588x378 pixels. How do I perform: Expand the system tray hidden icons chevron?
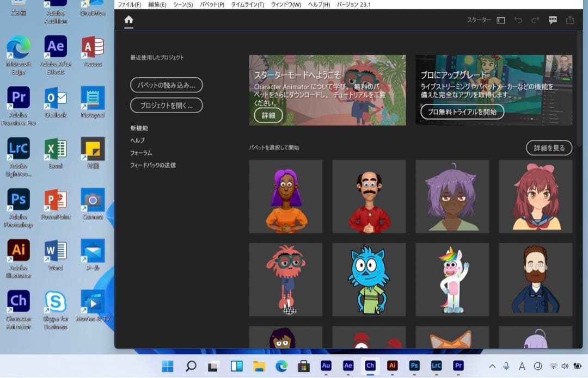(492, 366)
